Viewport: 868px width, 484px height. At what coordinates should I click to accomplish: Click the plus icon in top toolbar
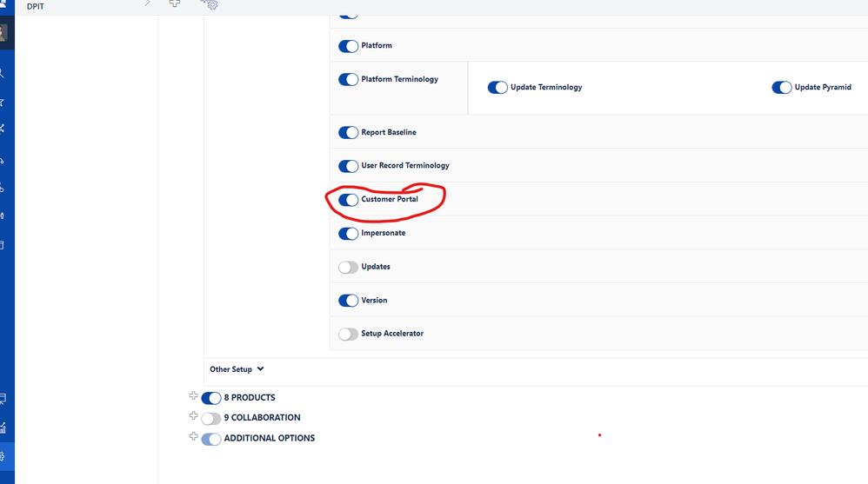[x=175, y=3]
